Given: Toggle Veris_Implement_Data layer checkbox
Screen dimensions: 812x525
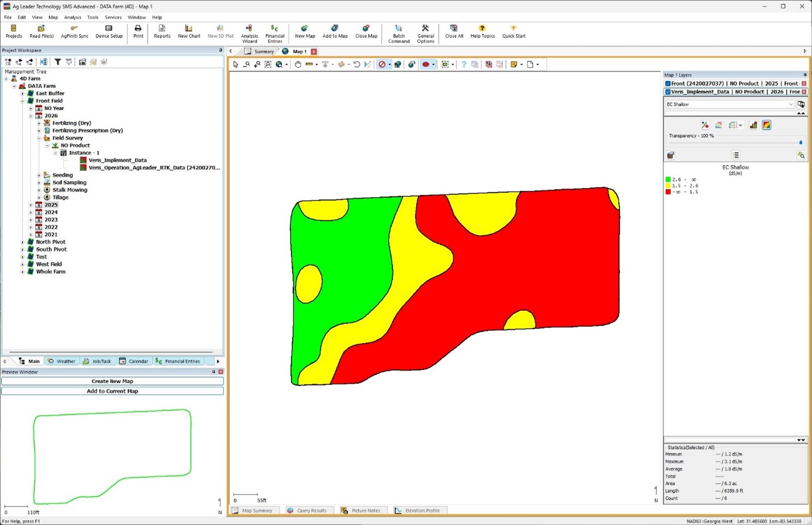Looking at the screenshot, I should (x=668, y=92).
